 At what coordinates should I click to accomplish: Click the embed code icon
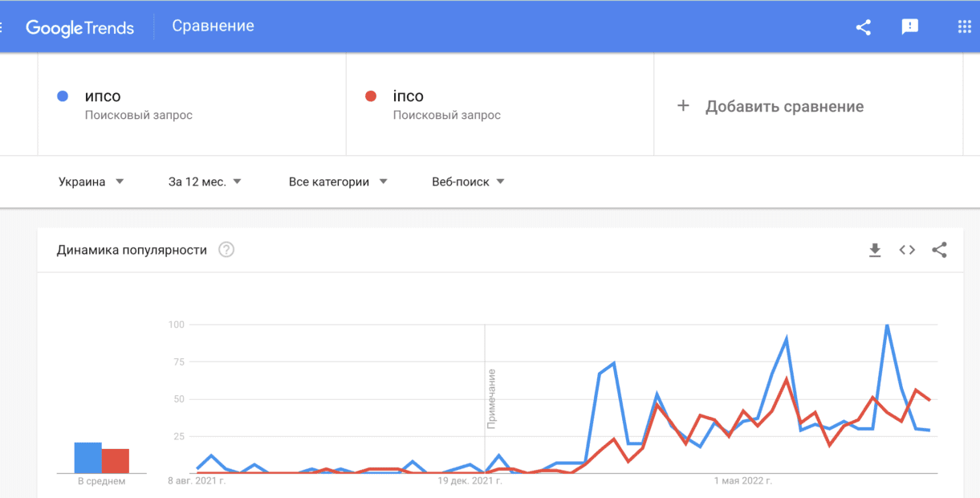[907, 250]
